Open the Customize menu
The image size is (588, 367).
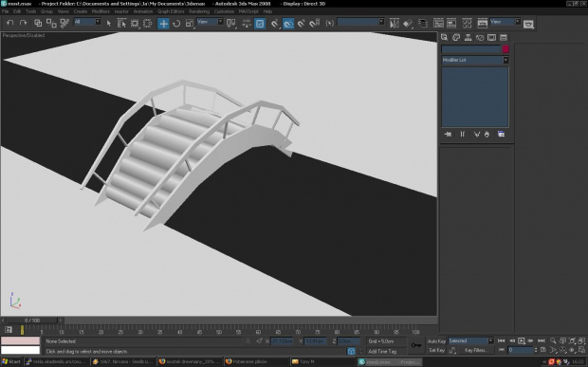pyautogui.click(x=224, y=11)
